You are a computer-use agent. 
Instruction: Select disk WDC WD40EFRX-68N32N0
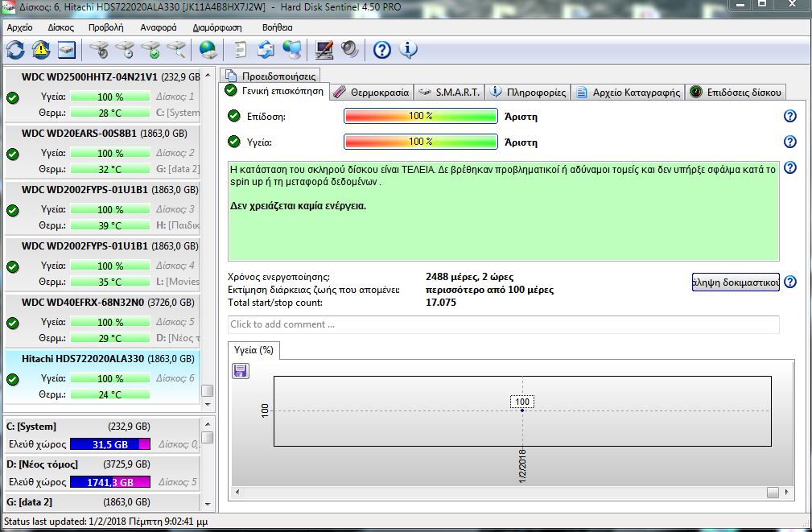tap(102, 320)
